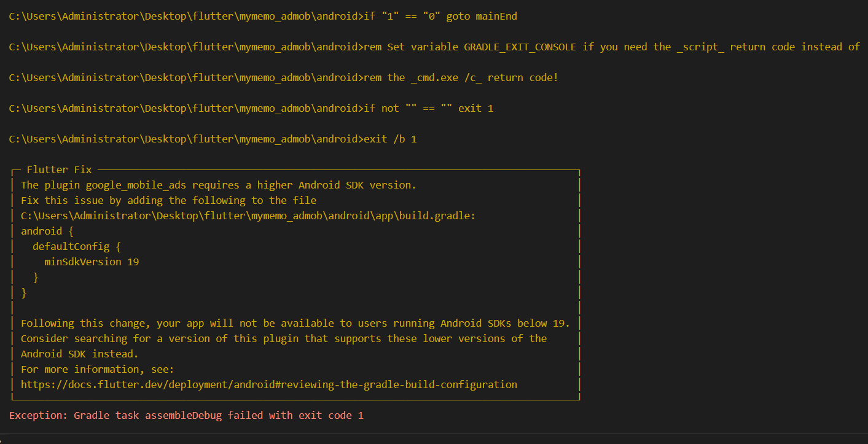The height and width of the screenshot is (444, 868).
Task: Click the Android SDK instead. line
Action: (80, 354)
